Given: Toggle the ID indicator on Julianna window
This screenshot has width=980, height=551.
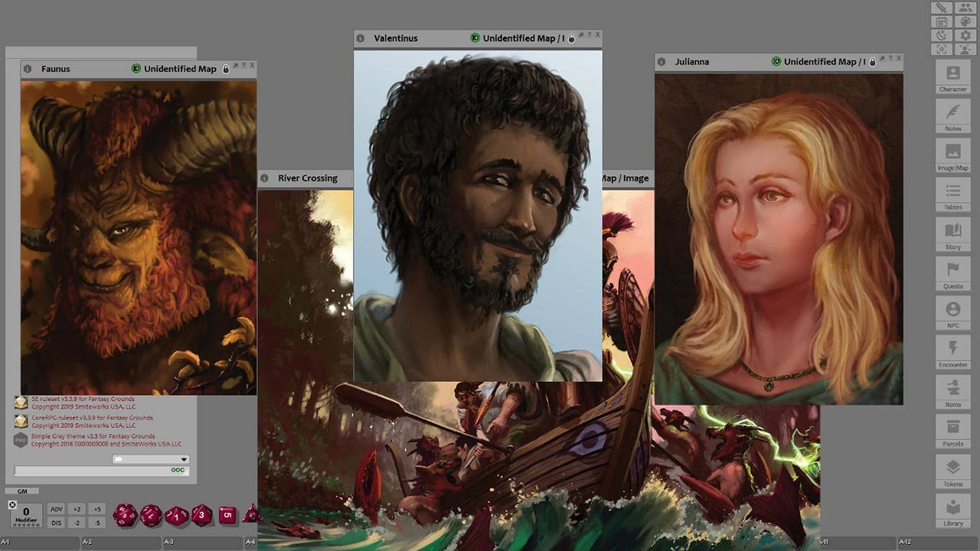Looking at the screenshot, I should click(x=776, y=61).
